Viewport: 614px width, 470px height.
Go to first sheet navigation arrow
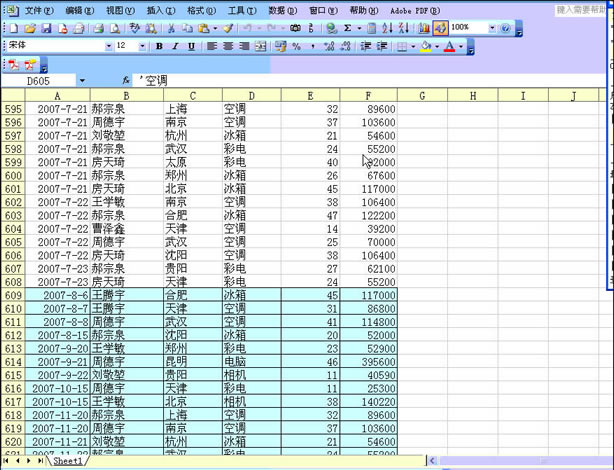[x=6, y=461]
